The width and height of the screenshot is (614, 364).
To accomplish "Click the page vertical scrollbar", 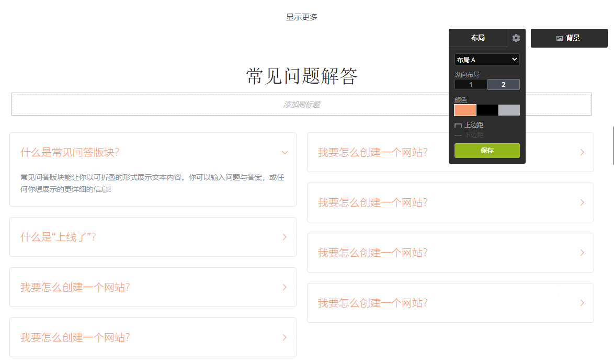I will (x=612, y=145).
